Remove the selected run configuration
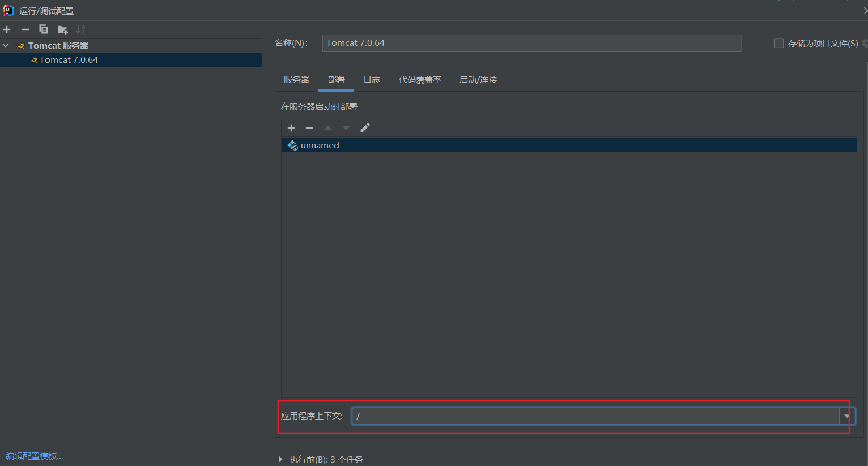 [x=25, y=29]
